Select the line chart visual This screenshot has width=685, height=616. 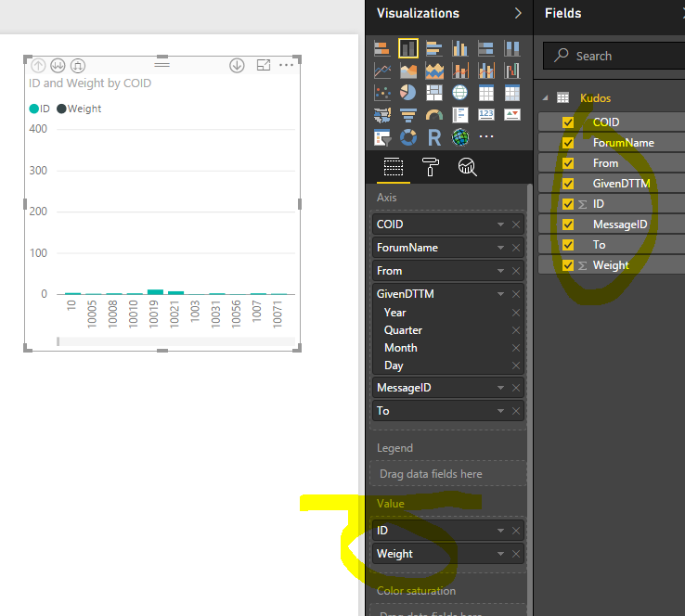tap(382, 71)
